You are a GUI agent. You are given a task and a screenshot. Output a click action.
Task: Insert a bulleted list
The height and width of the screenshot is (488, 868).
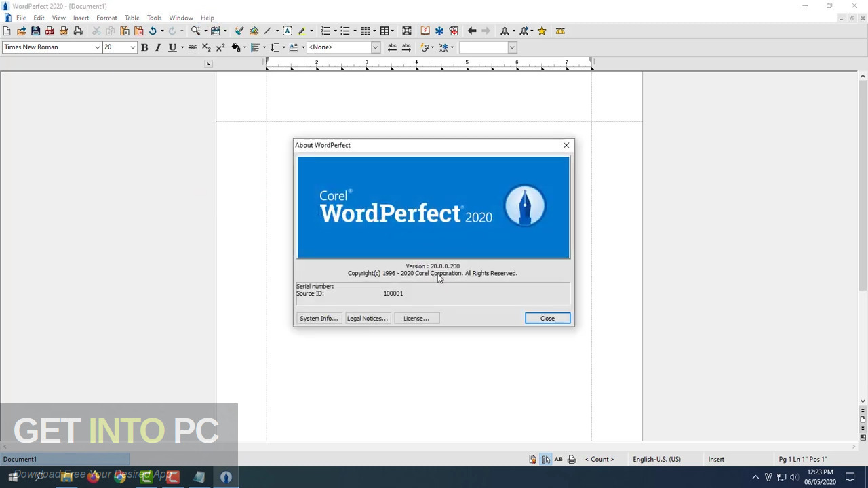coord(345,30)
